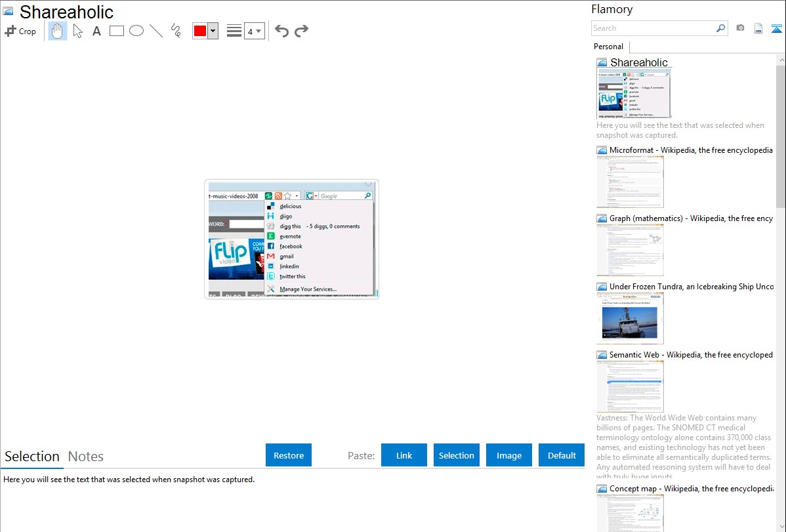Click the 'Vastness: The World Wide Web' description text
This screenshot has width=786, height=532.
coord(684,447)
